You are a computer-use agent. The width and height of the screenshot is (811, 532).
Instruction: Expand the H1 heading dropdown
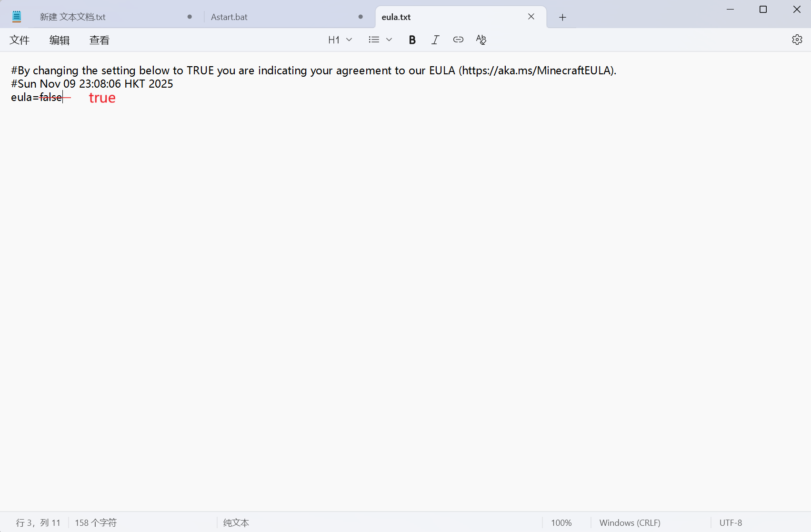(340, 40)
